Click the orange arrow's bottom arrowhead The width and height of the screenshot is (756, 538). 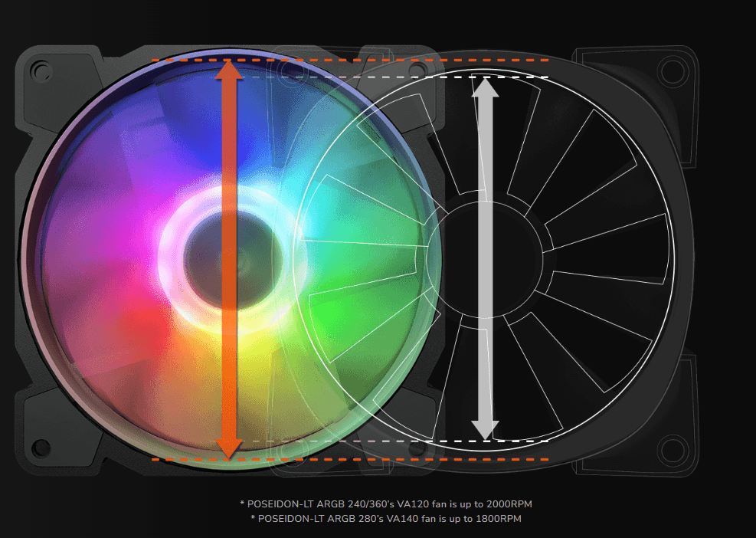coord(228,448)
